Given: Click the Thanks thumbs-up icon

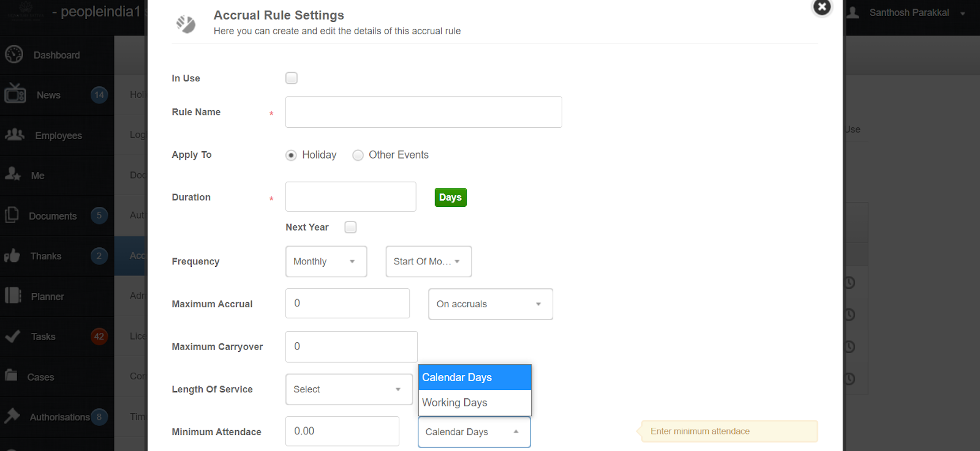Looking at the screenshot, I should (12, 256).
